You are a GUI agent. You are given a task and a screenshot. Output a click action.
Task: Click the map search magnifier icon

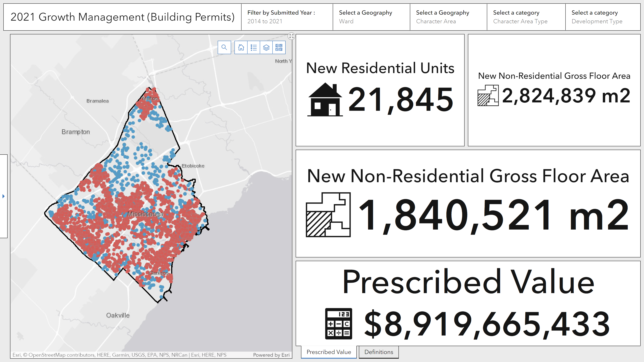pyautogui.click(x=224, y=47)
